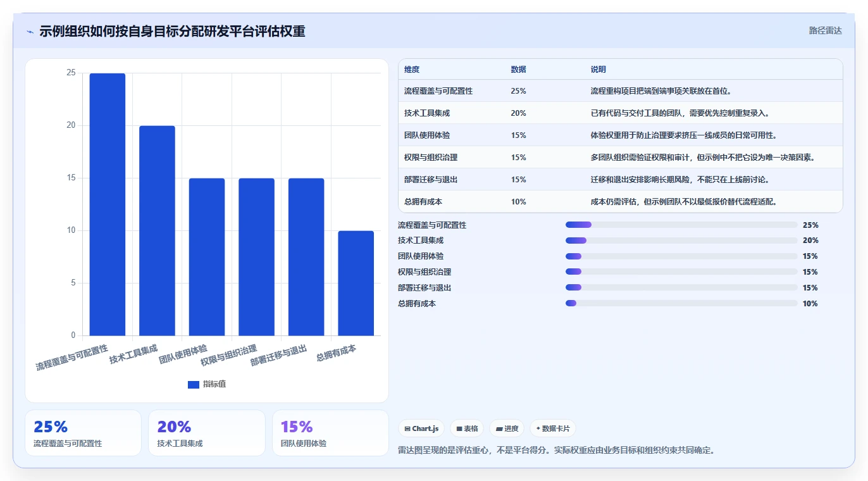Click x-axis label 总拥有成本
868x481 pixels.
[337, 353]
